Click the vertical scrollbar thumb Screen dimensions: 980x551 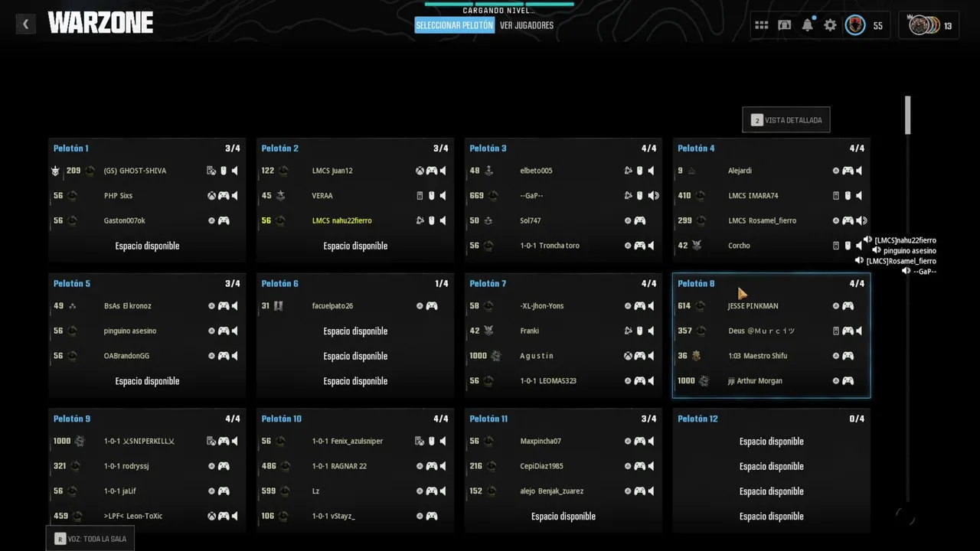[x=908, y=115]
